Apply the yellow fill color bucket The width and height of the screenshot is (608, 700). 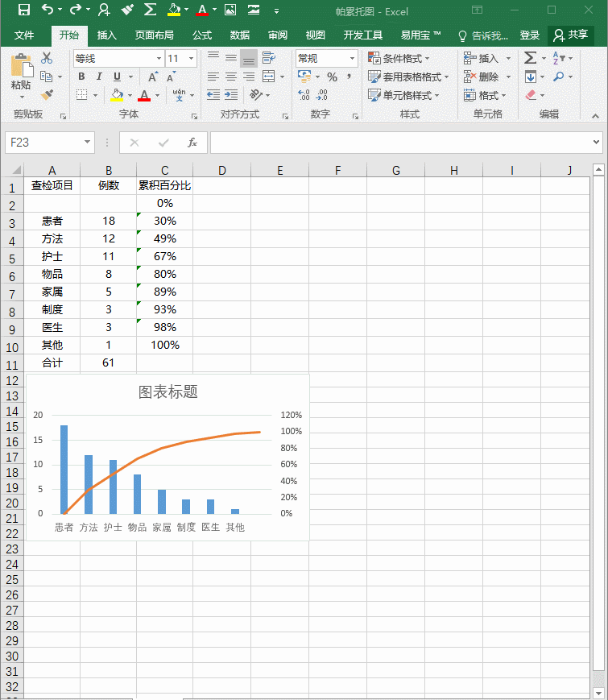coord(117,95)
